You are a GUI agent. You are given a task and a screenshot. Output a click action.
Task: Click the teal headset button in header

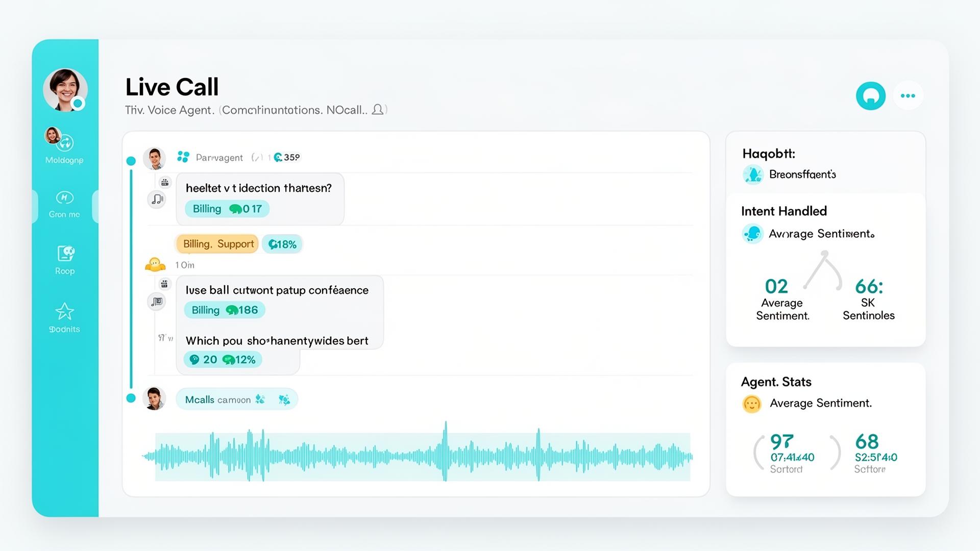point(870,95)
